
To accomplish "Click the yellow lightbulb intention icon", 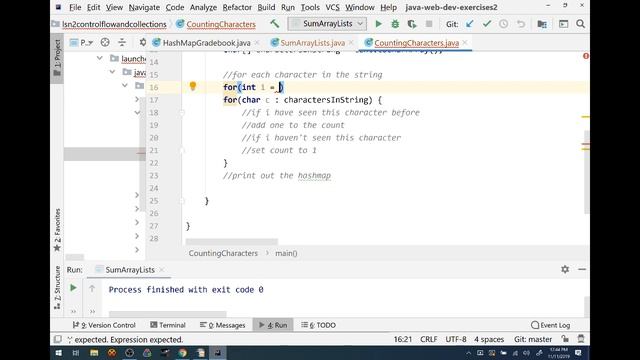I will 193,86.
